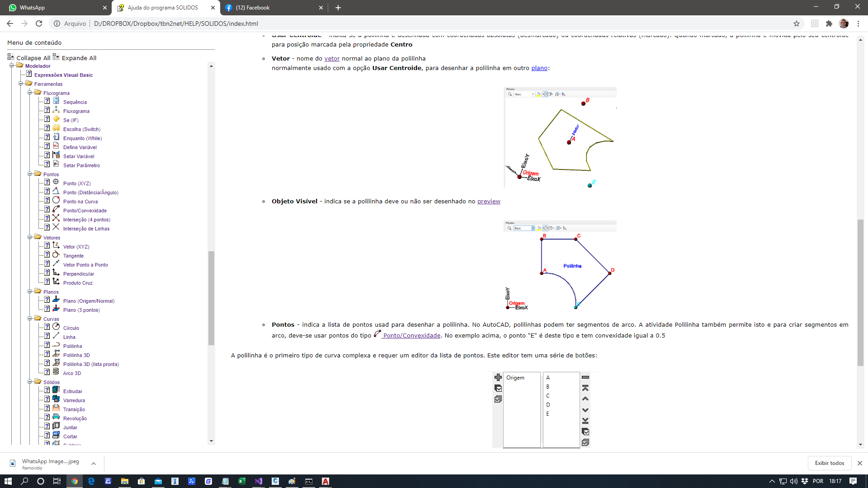The width and height of the screenshot is (868, 488).
Task: Click the left deselect-all checkbox icon in editor
Action: [x=498, y=399]
